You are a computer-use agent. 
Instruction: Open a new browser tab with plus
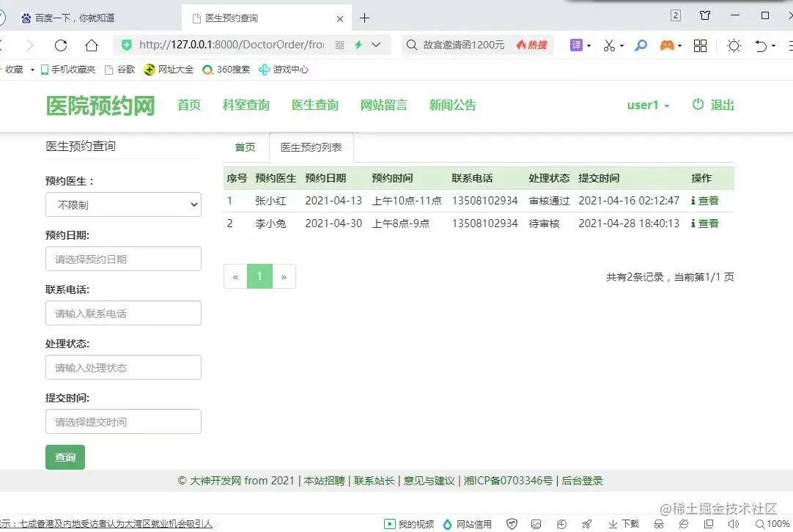click(365, 18)
